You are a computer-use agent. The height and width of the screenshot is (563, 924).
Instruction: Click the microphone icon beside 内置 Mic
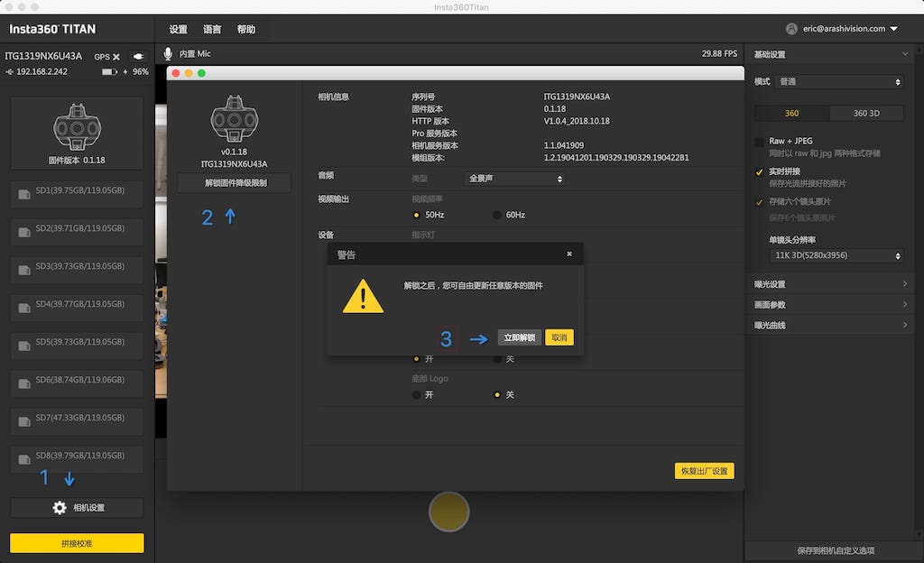coord(168,54)
